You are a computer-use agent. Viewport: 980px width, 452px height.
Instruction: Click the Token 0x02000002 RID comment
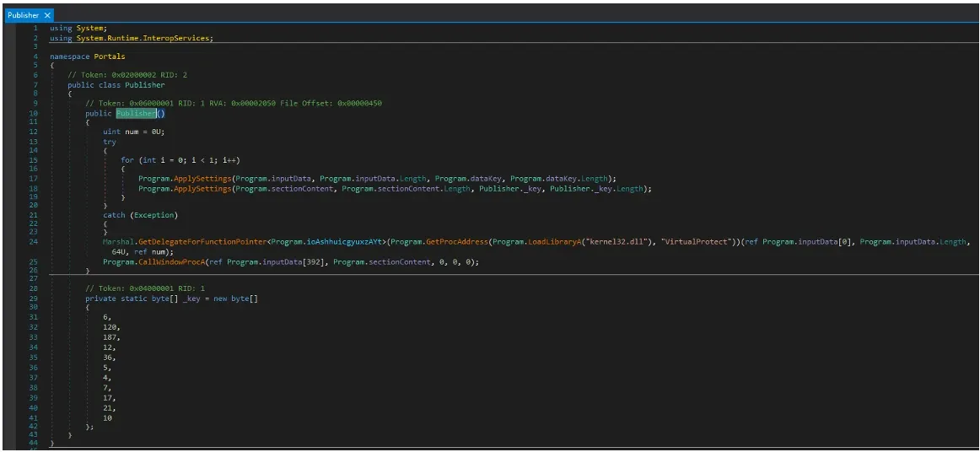[127, 75]
